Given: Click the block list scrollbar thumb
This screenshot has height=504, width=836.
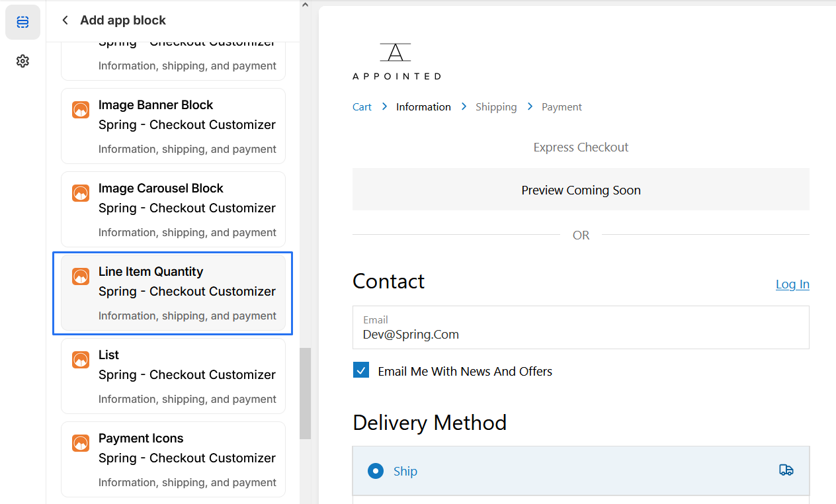Looking at the screenshot, I should 305,394.
